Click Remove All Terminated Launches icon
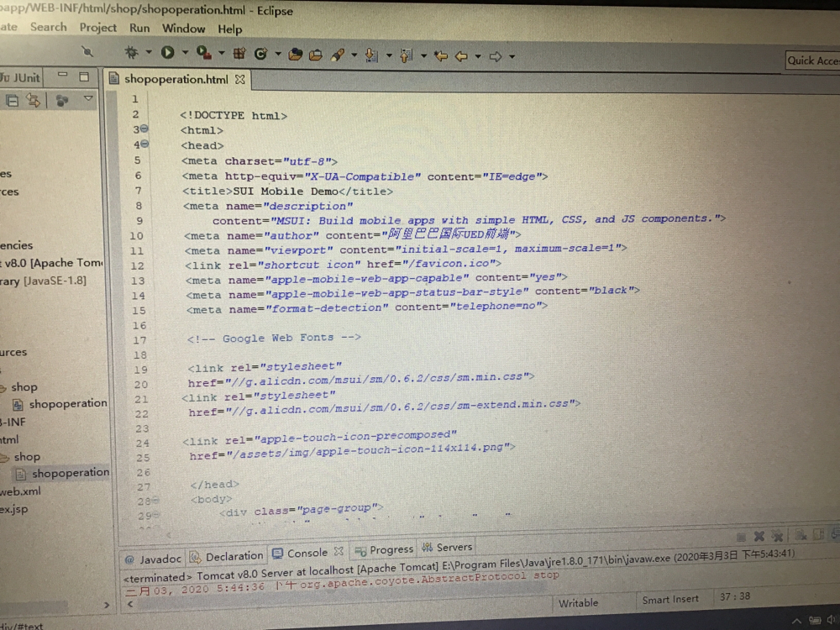The width and height of the screenshot is (840, 630). (x=777, y=536)
